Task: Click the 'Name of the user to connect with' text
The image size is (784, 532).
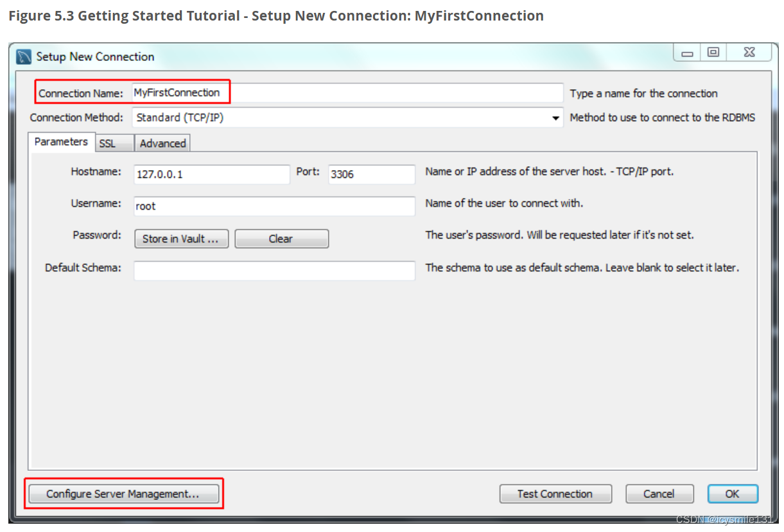Action: pos(504,203)
